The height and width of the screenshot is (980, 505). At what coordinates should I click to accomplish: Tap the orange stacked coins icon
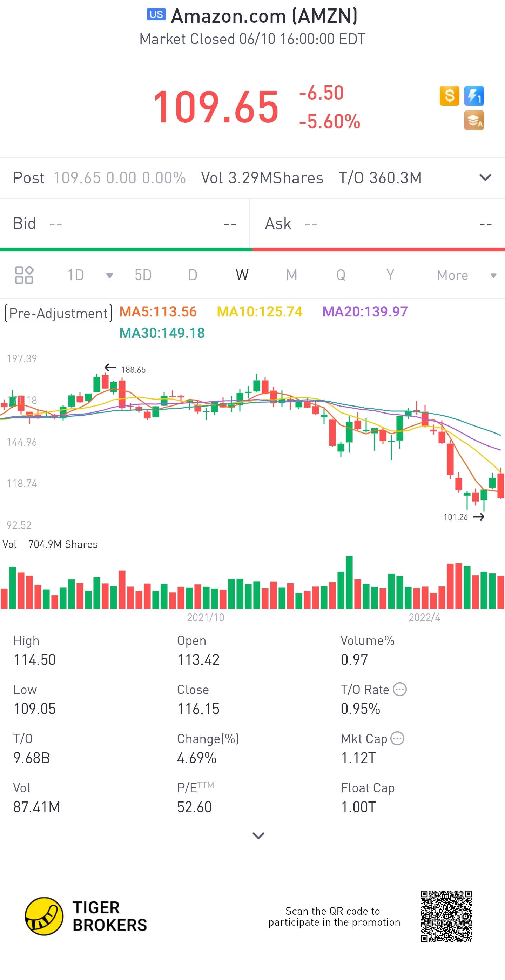point(474,120)
